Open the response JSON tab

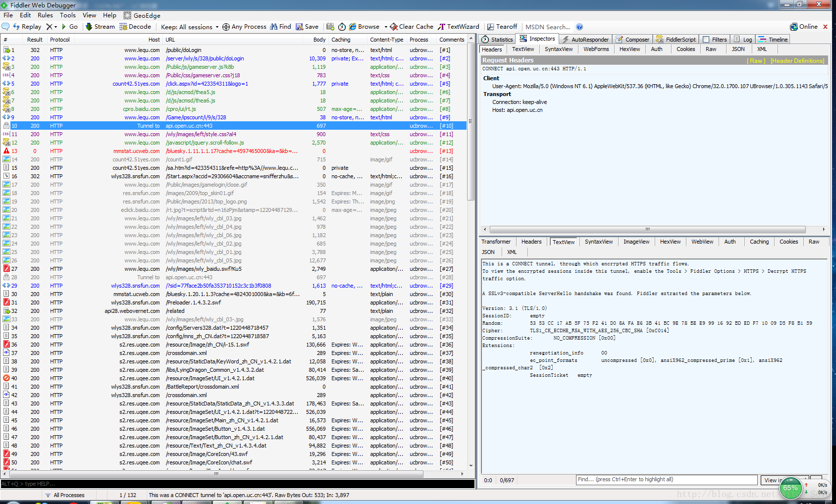click(488, 252)
